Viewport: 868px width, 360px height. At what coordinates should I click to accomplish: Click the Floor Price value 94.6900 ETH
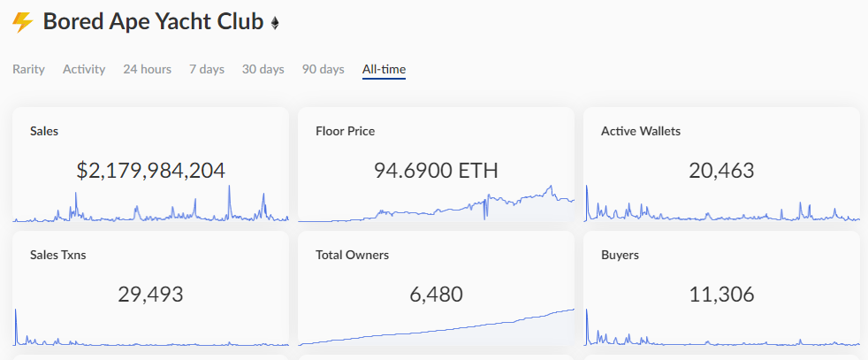tap(436, 170)
